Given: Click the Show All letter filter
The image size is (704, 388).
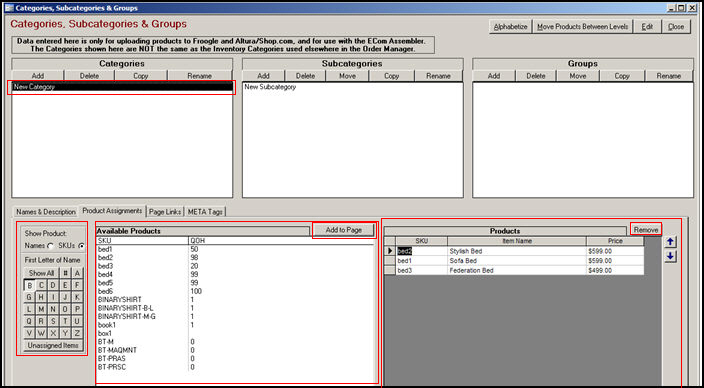Looking at the screenshot, I should pyautogui.click(x=41, y=273).
